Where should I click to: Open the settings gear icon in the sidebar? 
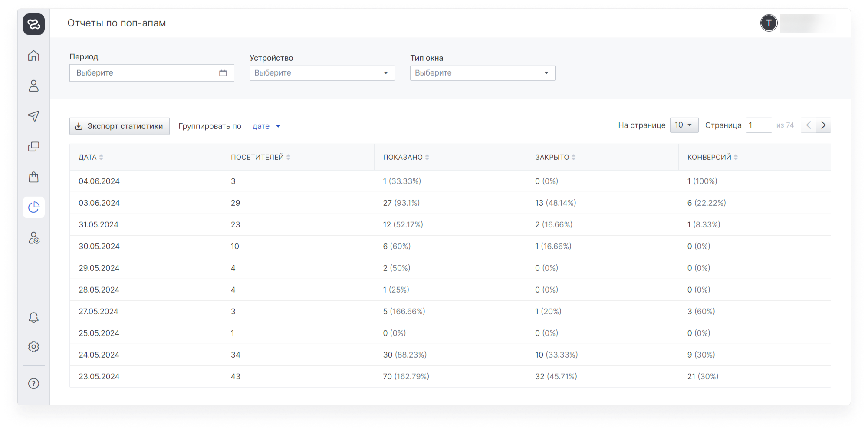click(34, 346)
